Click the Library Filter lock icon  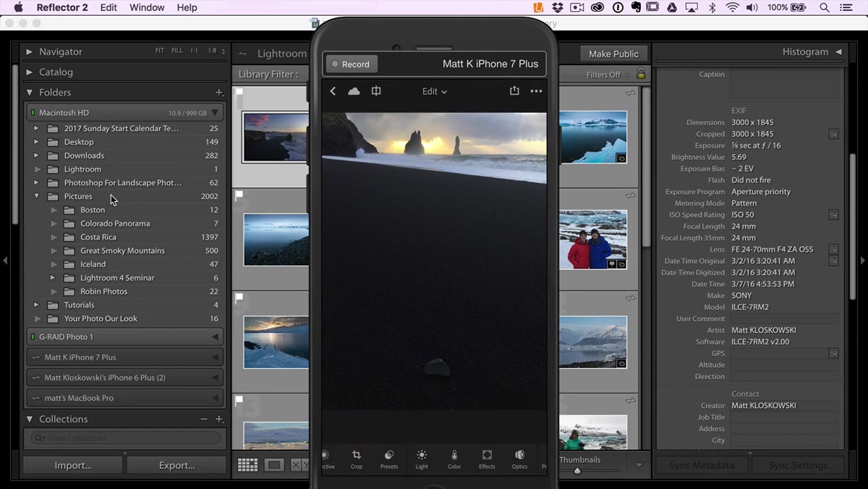point(641,74)
